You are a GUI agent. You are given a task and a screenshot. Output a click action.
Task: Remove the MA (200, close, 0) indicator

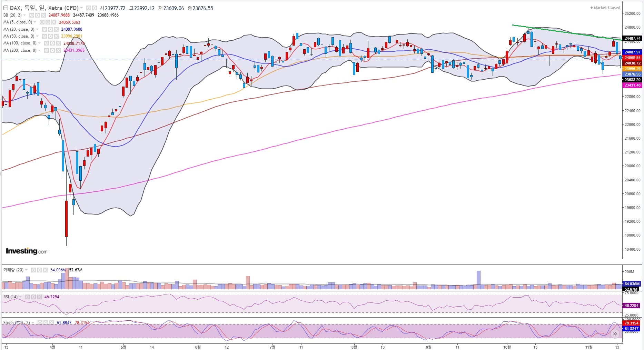coord(58,50)
